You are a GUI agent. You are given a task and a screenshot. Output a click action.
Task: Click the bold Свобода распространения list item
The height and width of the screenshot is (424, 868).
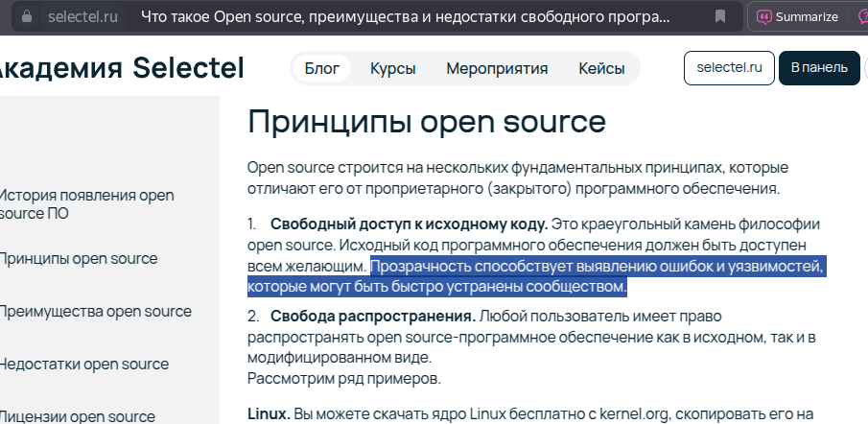coord(372,316)
